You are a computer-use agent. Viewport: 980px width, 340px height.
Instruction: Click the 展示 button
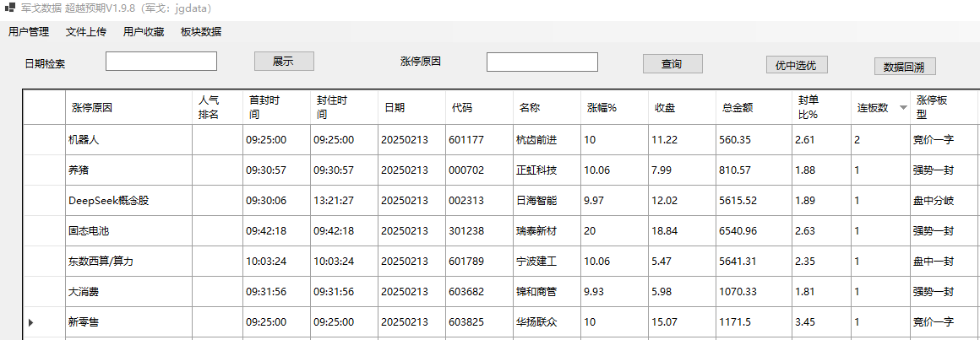284,61
